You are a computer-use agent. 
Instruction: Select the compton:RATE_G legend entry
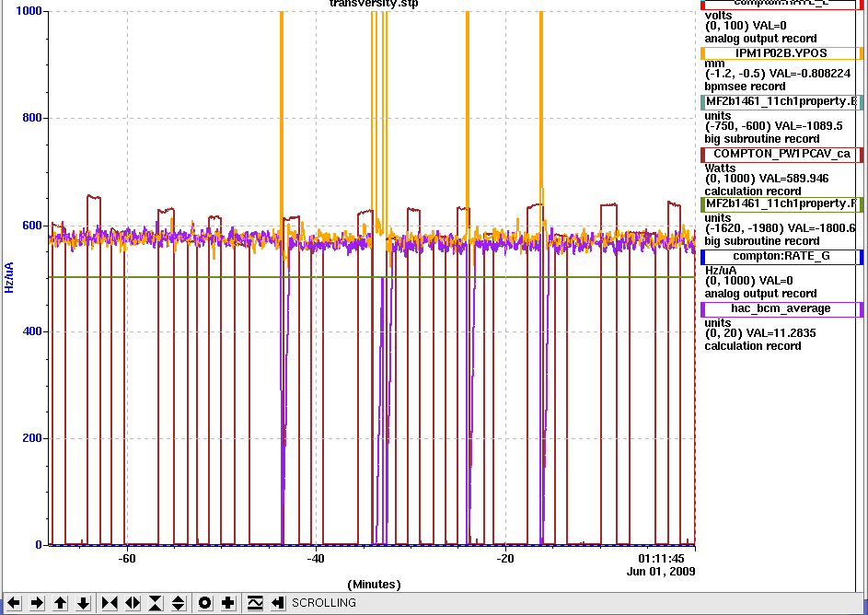coord(781,256)
